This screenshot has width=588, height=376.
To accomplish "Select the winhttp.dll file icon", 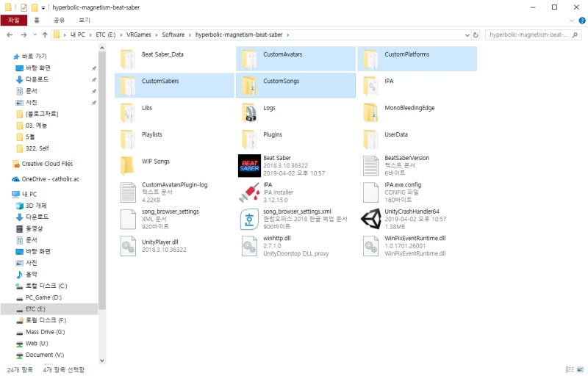I will [x=249, y=246].
